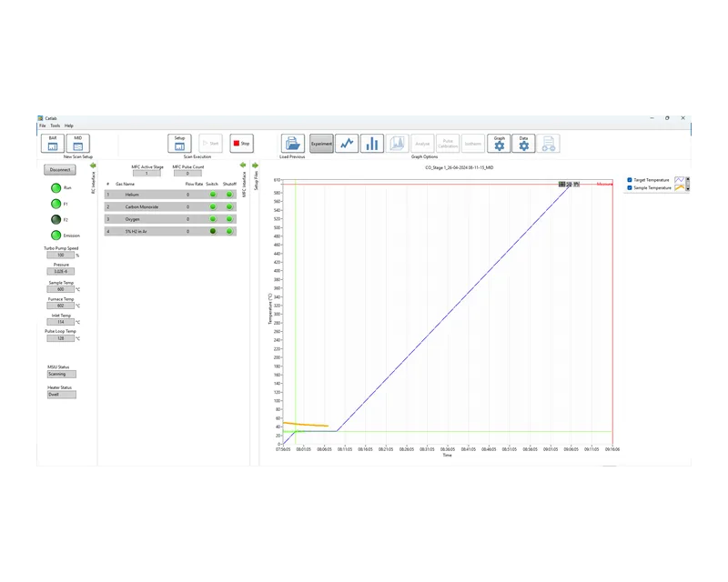Stop the running scan

point(241,144)
